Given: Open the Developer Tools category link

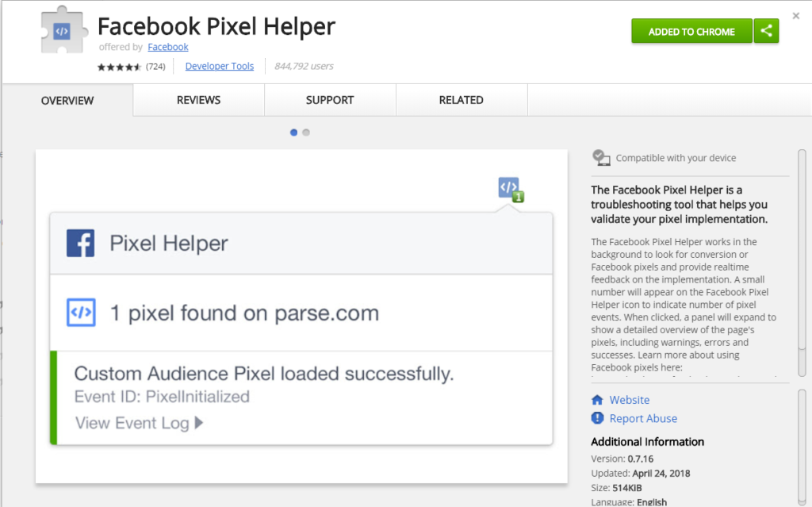Looking at the screenshot, I should pos(220,66).
